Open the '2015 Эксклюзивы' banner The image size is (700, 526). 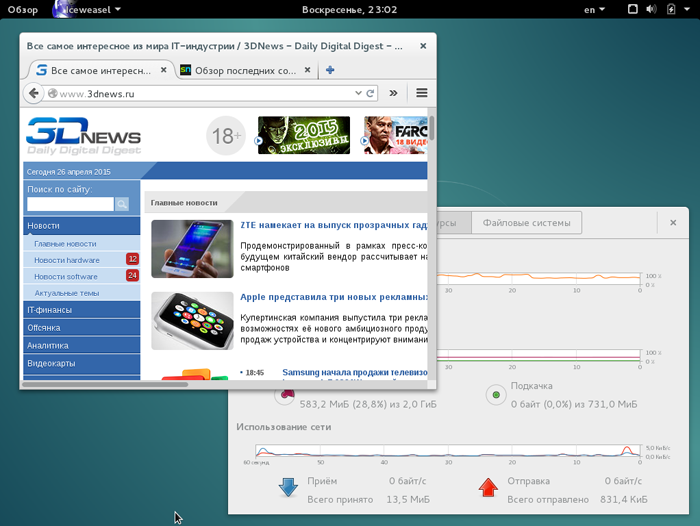304,135
